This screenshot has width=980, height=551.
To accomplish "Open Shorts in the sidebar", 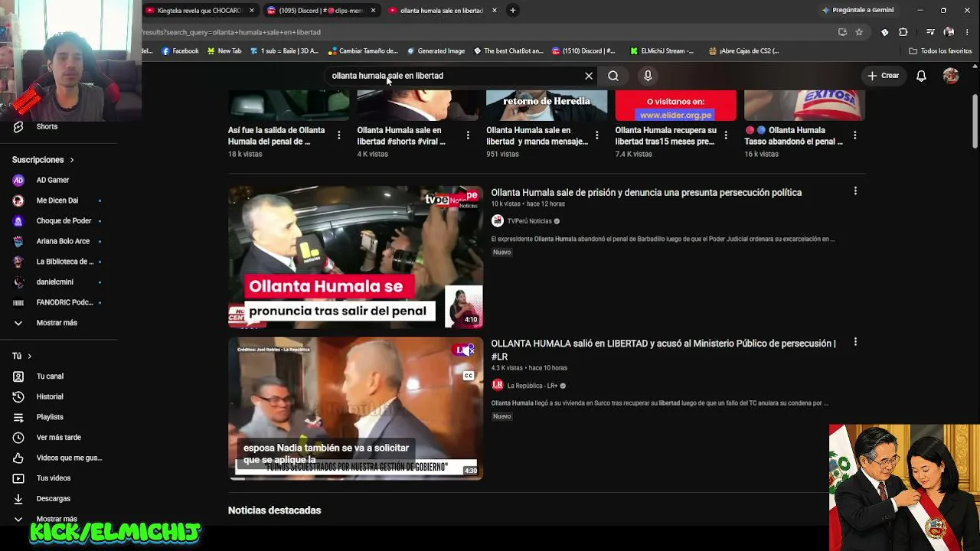I will click(x=47, y=126).
